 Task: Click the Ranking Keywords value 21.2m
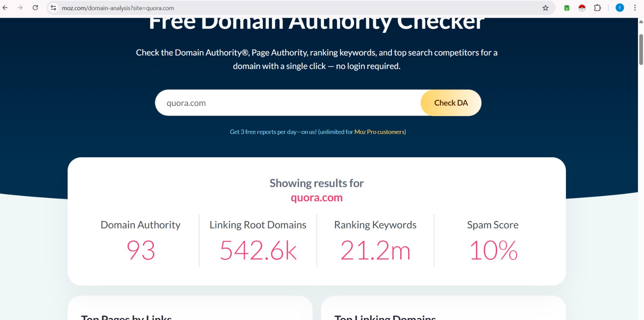375,250
